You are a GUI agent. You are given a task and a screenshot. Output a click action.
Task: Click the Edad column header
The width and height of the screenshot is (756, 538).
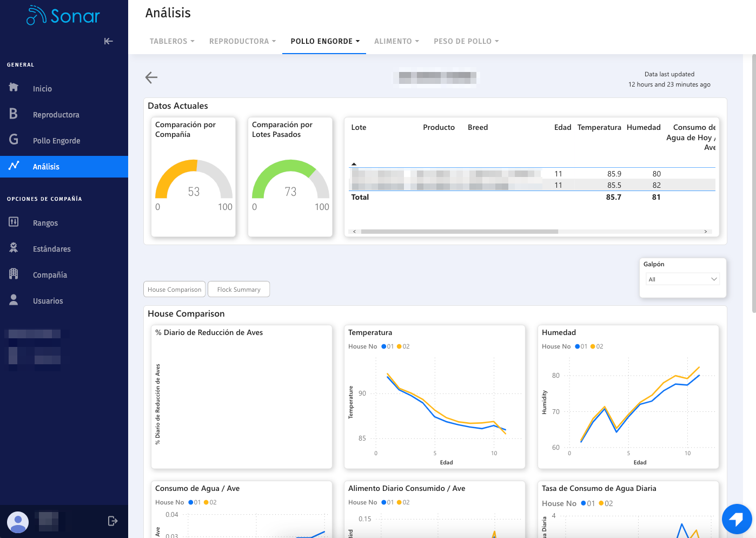click(562, 127)
